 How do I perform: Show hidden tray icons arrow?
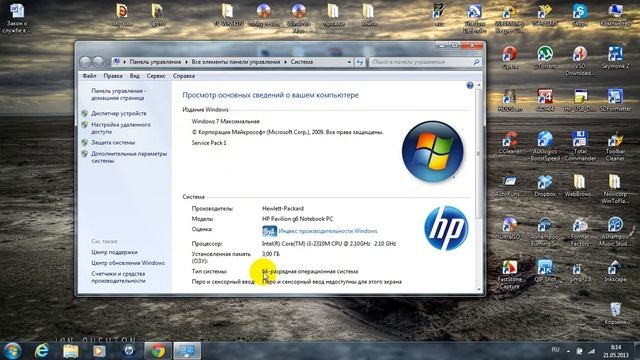pos(568,350)
